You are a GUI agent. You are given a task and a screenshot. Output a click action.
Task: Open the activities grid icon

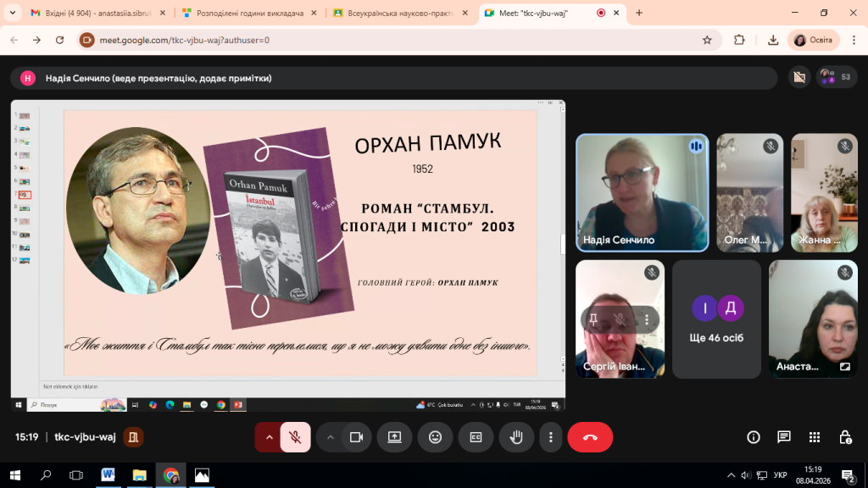pos(815,437)
